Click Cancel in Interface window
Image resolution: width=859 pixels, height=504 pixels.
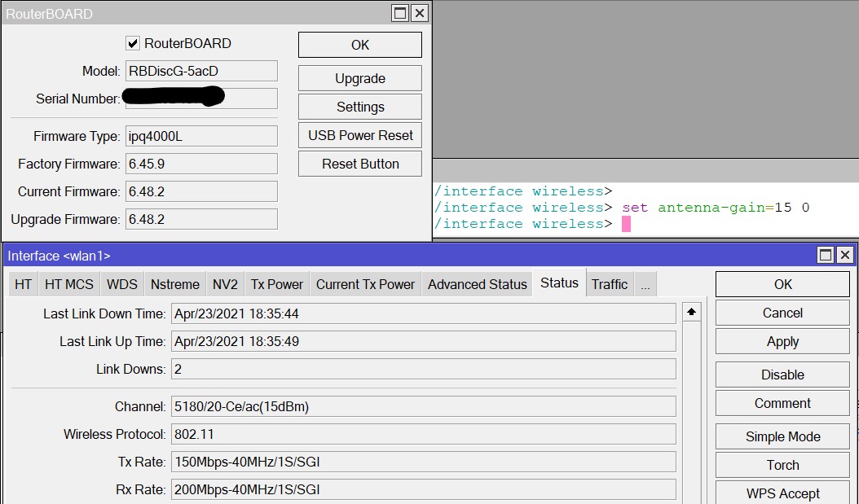point(783,313)
